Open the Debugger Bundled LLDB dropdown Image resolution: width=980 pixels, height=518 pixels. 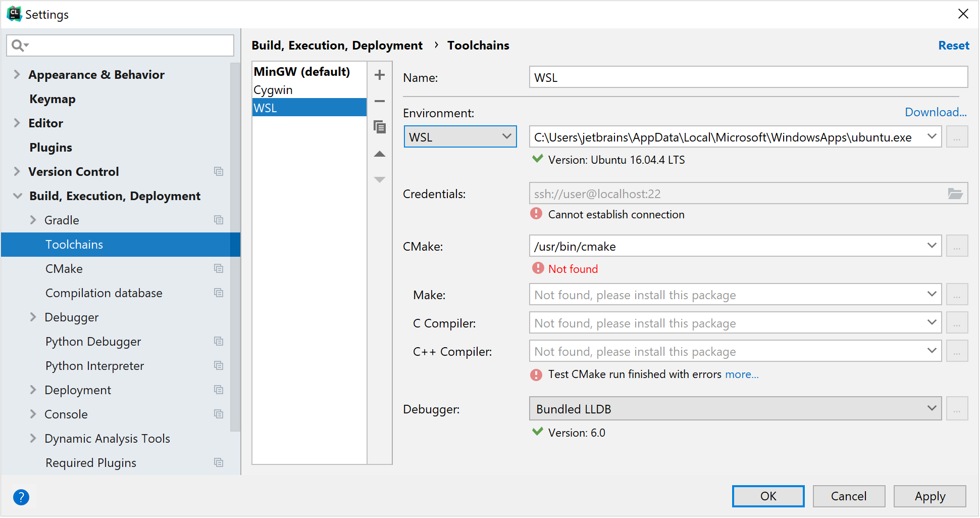[x=735, y=409]
